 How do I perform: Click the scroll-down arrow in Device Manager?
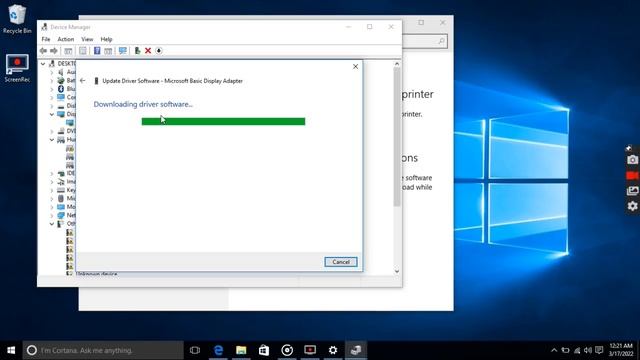(397, 271)
